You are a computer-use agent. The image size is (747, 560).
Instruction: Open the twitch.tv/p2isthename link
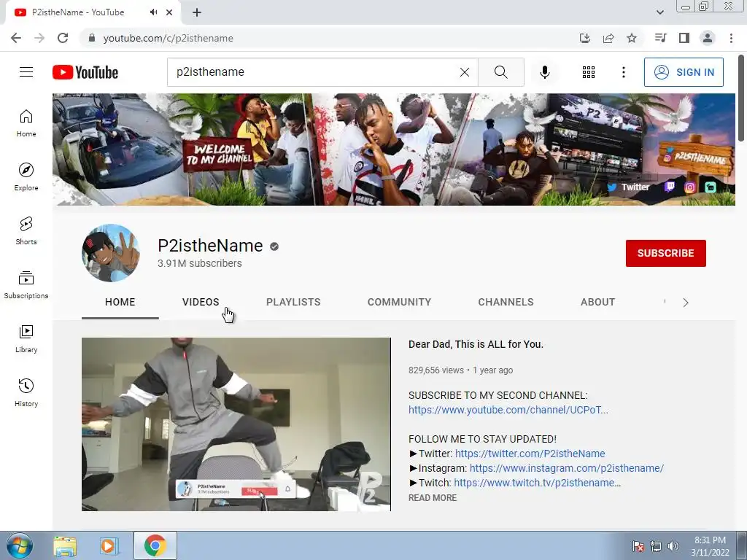coord(538,483)
